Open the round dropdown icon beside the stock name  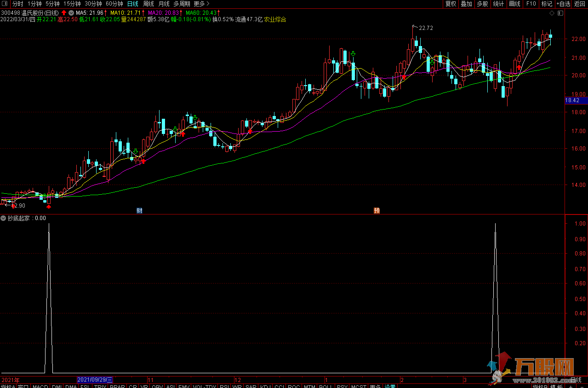click(71, 12)
